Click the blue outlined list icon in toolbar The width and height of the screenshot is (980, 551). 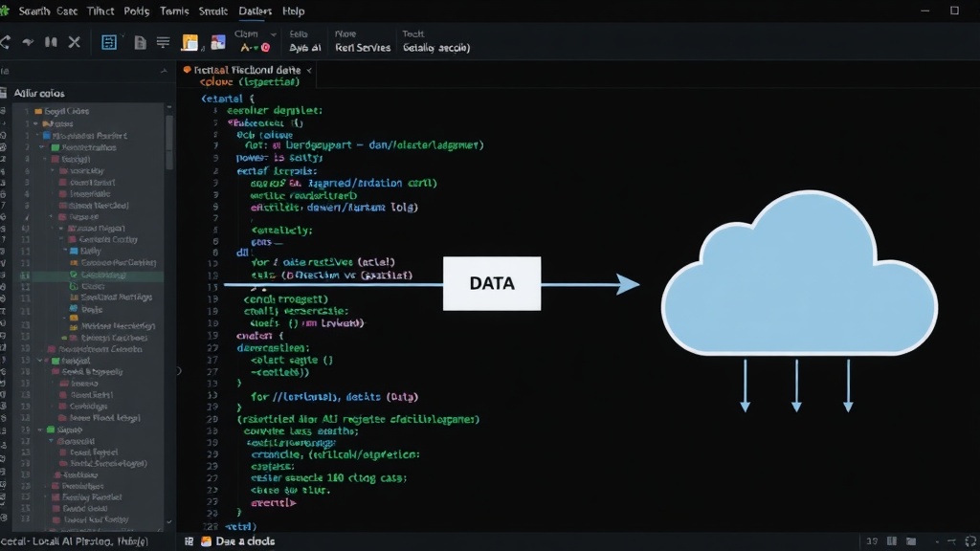(109, 42)
